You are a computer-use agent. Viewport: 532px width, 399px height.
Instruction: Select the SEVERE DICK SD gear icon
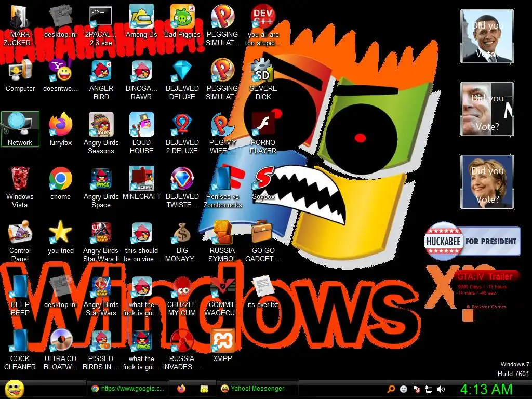click(x=263, y=79)
